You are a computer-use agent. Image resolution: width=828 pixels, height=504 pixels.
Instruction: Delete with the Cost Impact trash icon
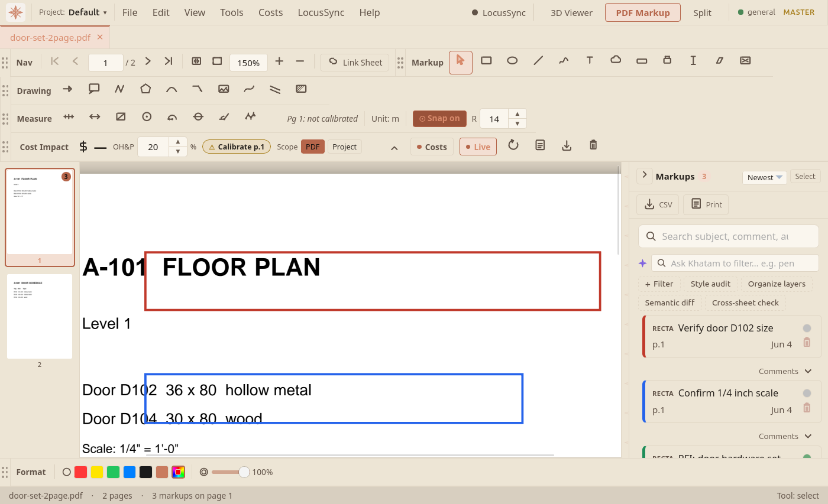pyautogui.click(x=593, y=145)
